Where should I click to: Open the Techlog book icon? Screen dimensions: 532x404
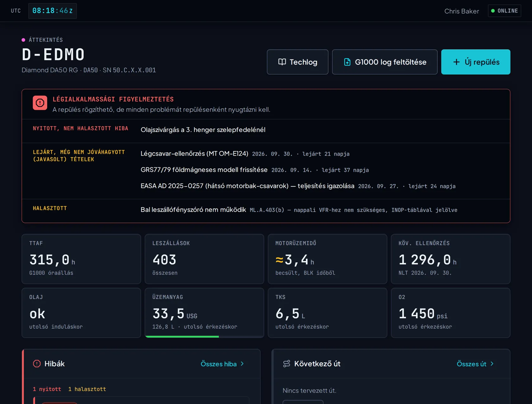(282, 62)
